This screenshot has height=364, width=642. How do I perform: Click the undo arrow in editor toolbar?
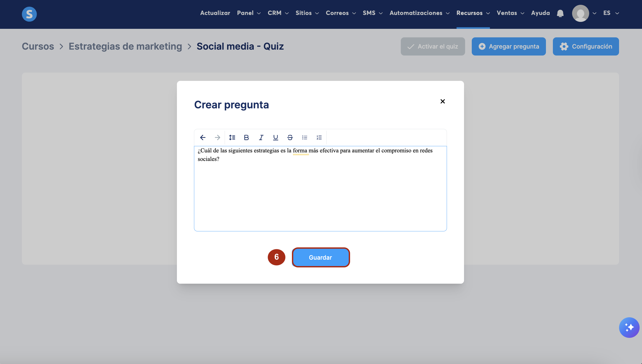coord(203,137)
